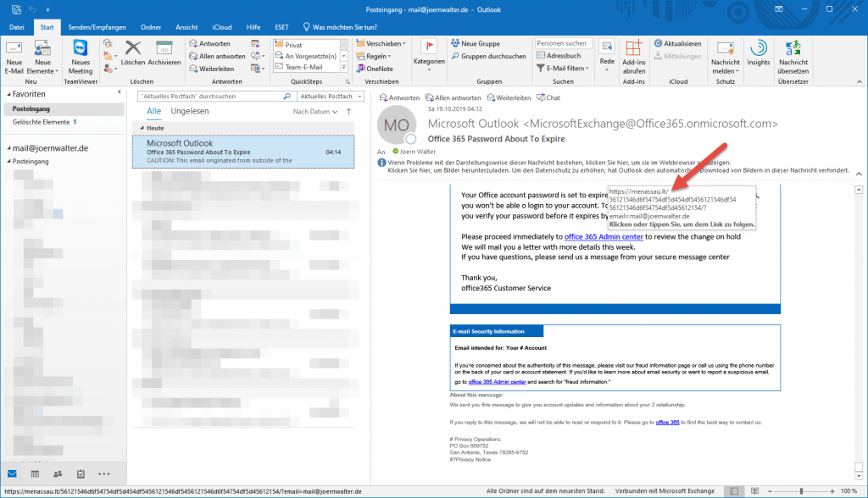Switch message list filter to Ungelesen
Screen dimensions: 868x498
click(x=190, y=112)
